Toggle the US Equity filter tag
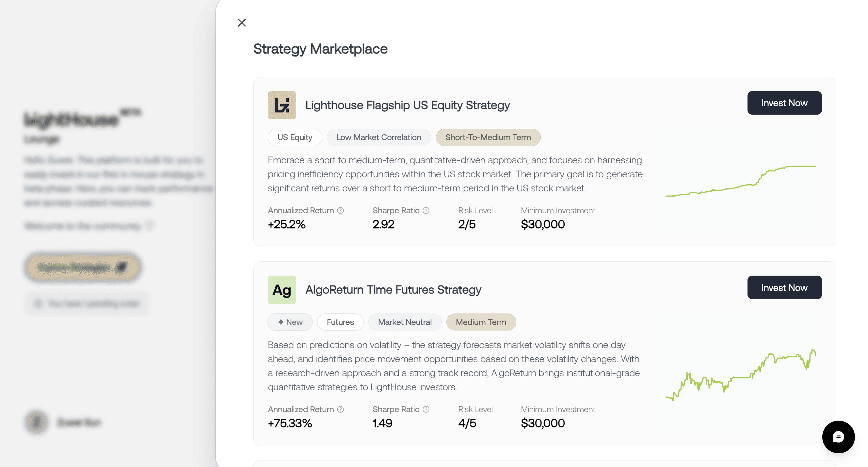This screenshot has height=467, width=868. (295, 137)
